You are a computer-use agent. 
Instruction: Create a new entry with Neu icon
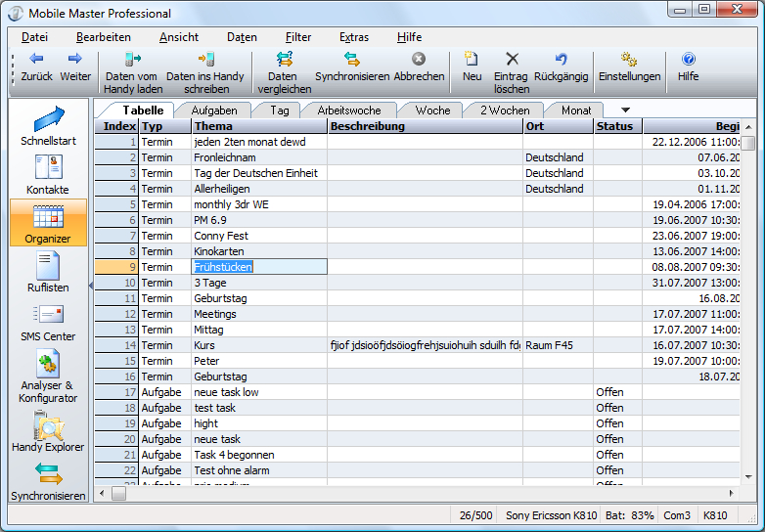click(x=472, y=60)
